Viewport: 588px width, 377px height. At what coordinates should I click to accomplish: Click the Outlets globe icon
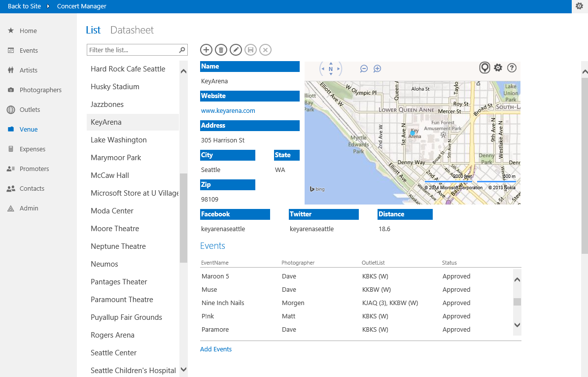point(11,109)
